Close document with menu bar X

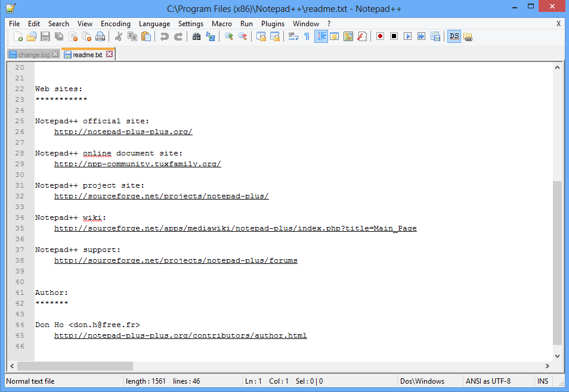coord(558,24)
